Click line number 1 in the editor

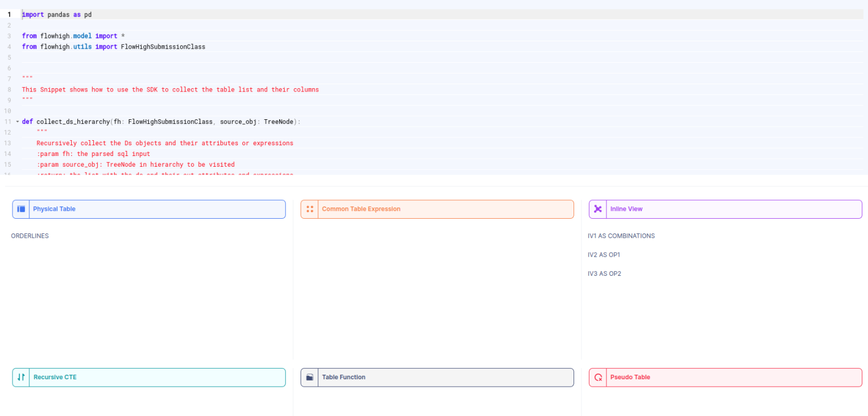pyautogui.click(x=10, y=14)
